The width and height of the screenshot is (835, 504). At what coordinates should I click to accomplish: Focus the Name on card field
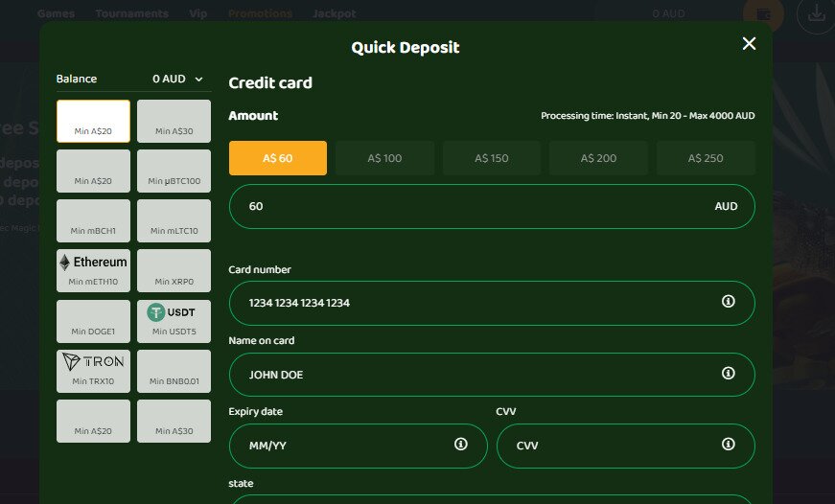pyautogui.click(x=492, y=375)
